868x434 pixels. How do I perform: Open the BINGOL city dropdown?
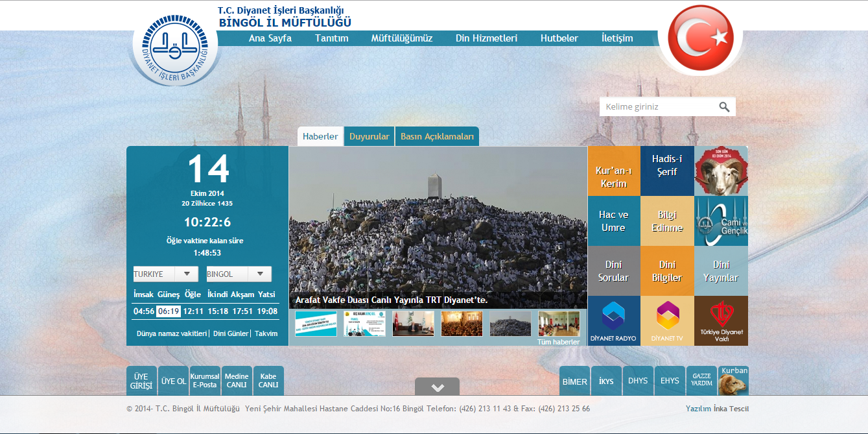(239, 274)
